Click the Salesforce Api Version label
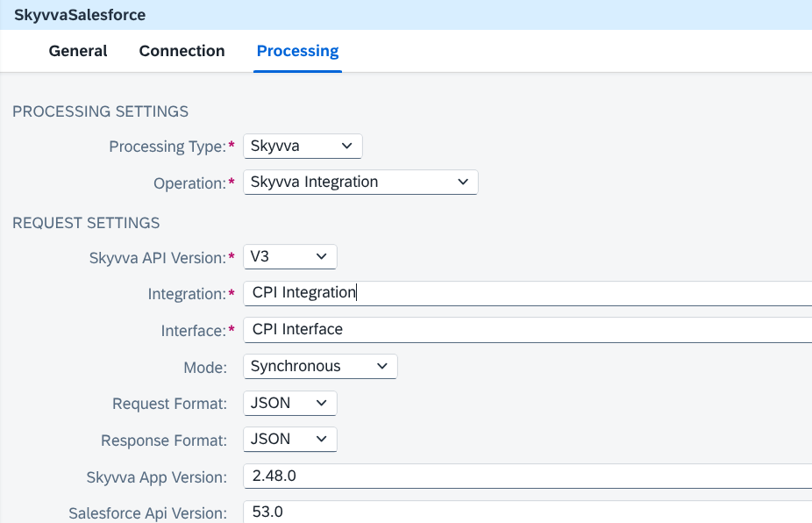The width and height of the screenshot is (812, 523). coord(147,513)
